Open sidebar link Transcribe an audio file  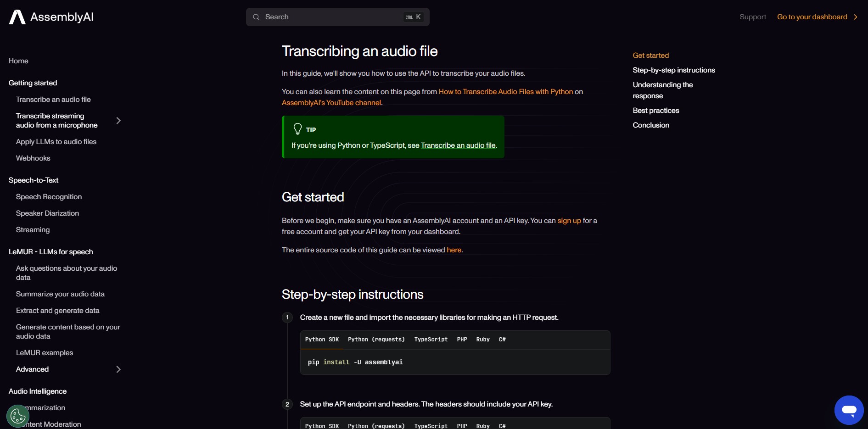tap(53, 100)
